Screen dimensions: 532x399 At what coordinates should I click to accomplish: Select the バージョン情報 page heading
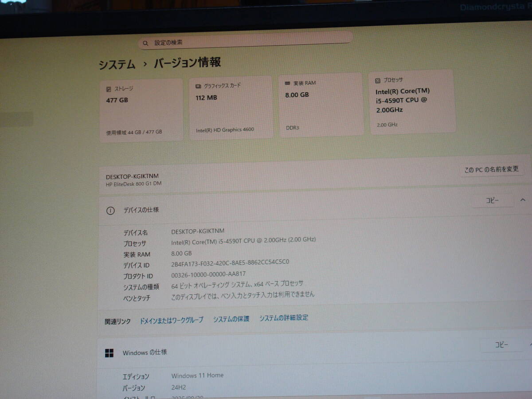pyautogui.click(x=187, y=63)
